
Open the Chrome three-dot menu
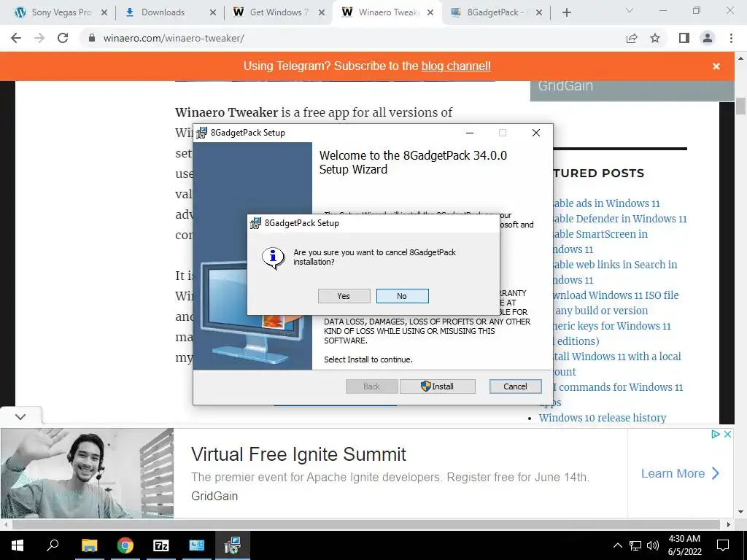(731, 38)
